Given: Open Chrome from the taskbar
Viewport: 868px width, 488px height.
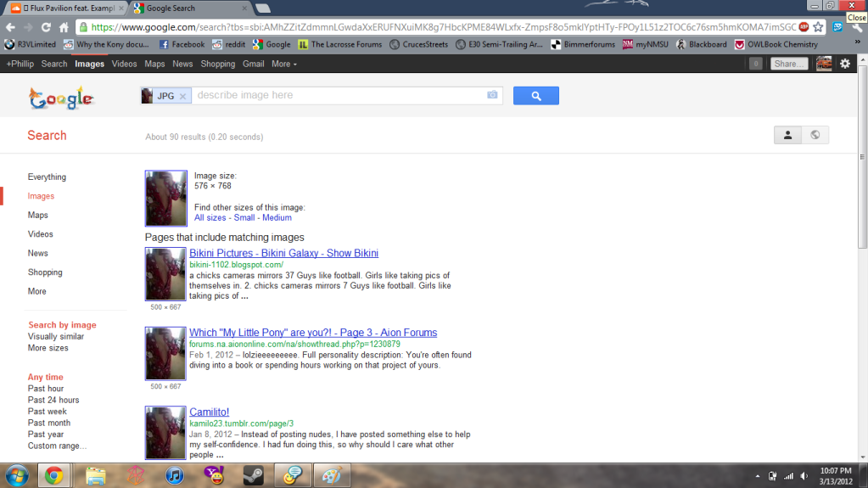Looking at the screenshot, I should point(53,476).
